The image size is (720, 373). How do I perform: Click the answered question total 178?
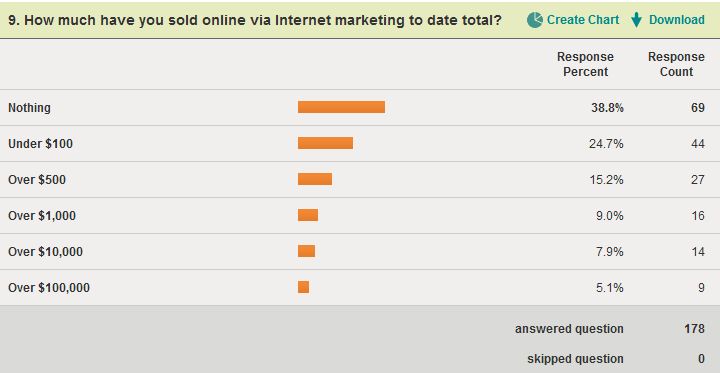click(694, 329)
